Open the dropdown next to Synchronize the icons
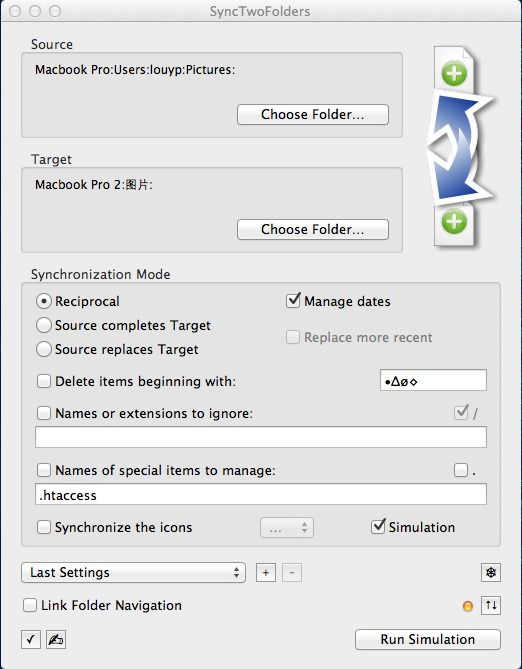The width and height of the screenshot is (522, 669). click(287, 528)
